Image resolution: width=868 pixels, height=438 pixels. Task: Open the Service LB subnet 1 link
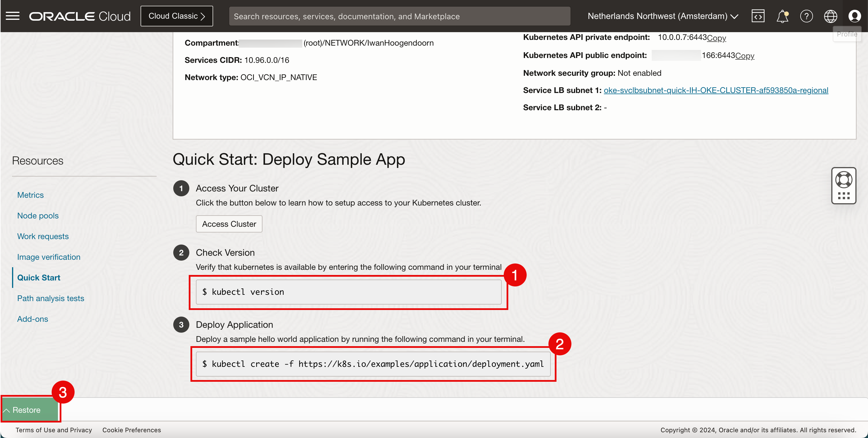(716, 90)
